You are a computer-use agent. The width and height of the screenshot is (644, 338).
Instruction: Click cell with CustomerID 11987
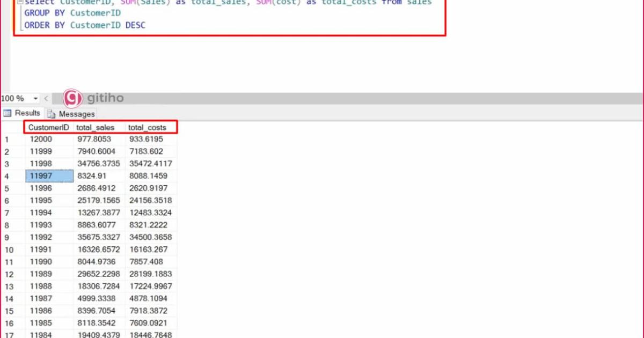(49, 299)
